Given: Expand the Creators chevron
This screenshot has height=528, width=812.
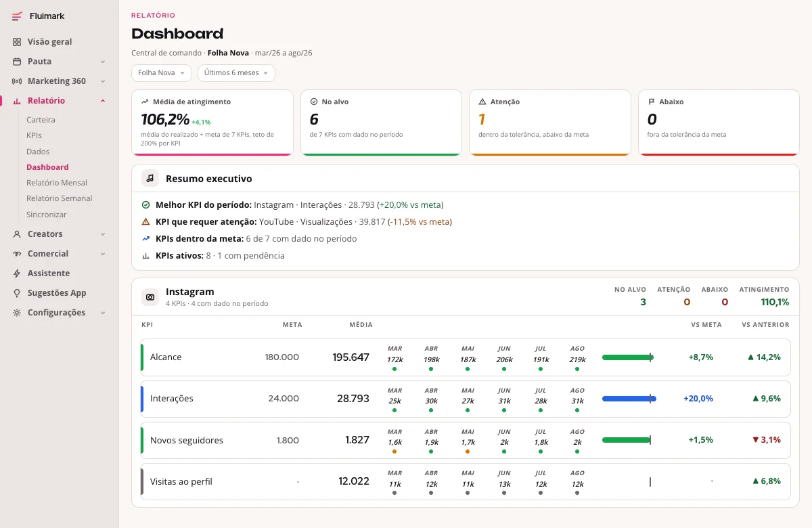Looking at the screenshot, I should 103,234.
